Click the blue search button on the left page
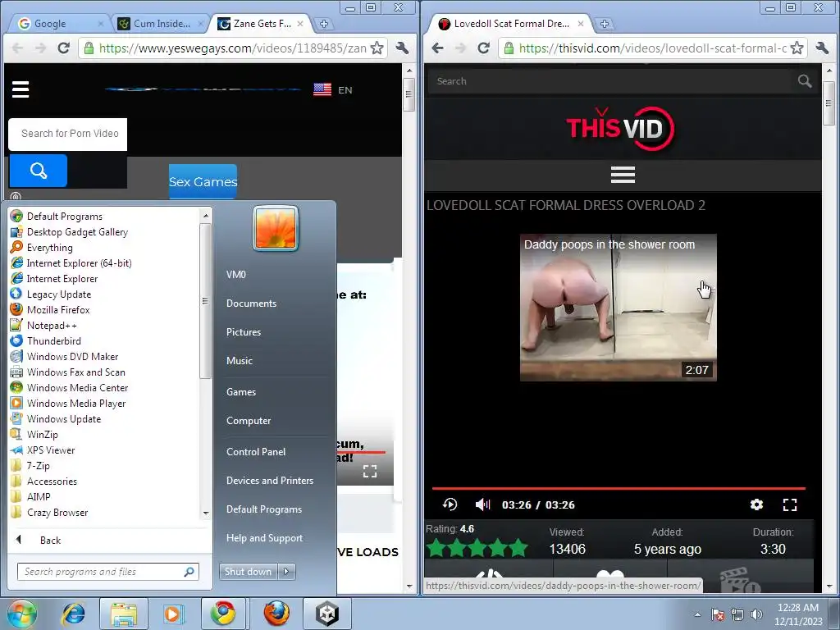 (x=39, y=171)
